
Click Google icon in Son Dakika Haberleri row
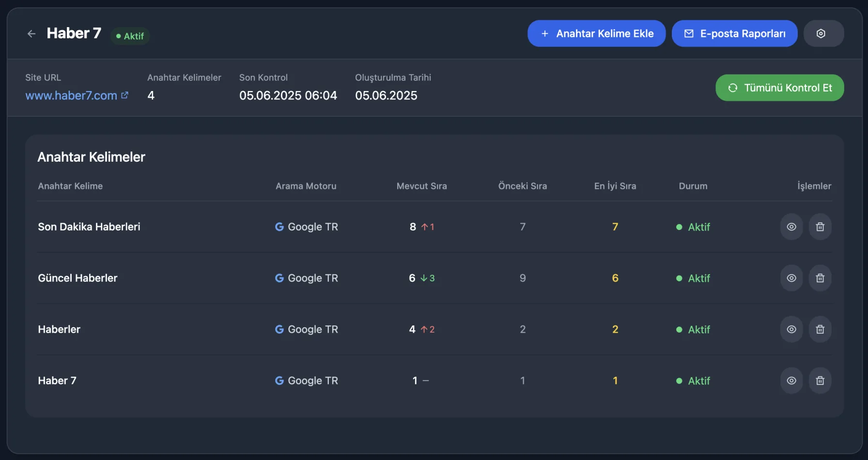point(279,227)
